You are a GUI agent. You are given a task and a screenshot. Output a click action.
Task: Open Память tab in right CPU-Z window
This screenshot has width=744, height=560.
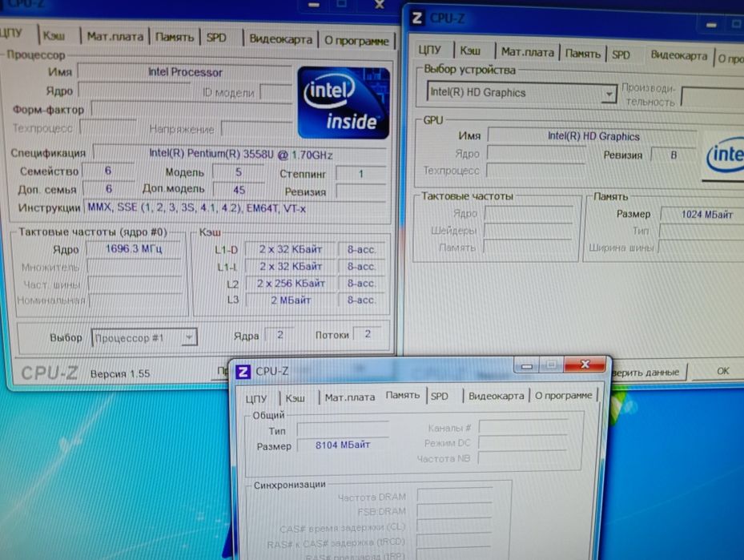pos(583,54)
